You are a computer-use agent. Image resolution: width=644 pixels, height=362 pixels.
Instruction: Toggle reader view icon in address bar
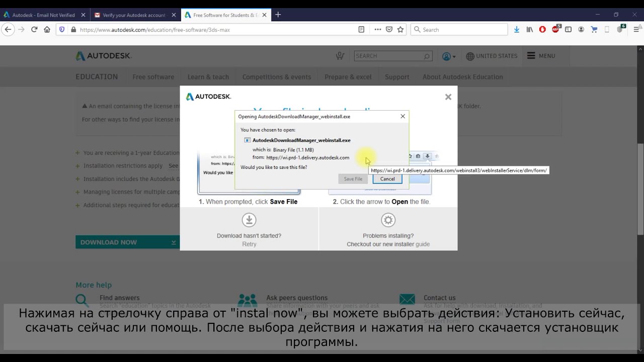[361, 30]
